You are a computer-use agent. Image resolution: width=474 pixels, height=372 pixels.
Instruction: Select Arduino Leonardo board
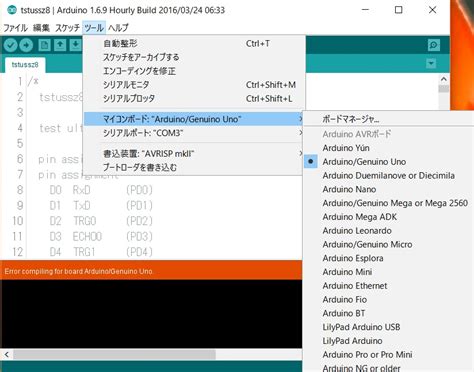357,231
